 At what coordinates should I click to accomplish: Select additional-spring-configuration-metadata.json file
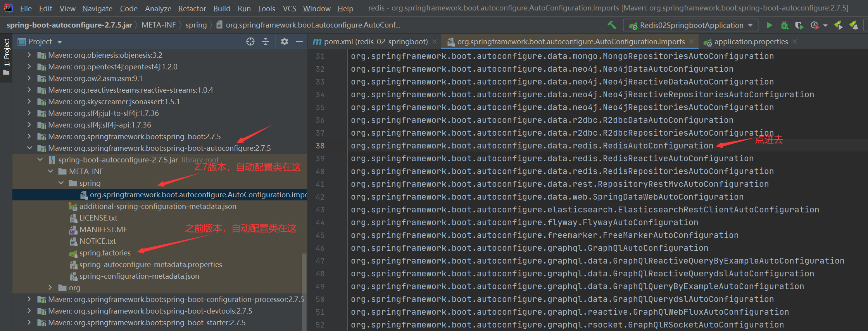click(x=157, y=206)
